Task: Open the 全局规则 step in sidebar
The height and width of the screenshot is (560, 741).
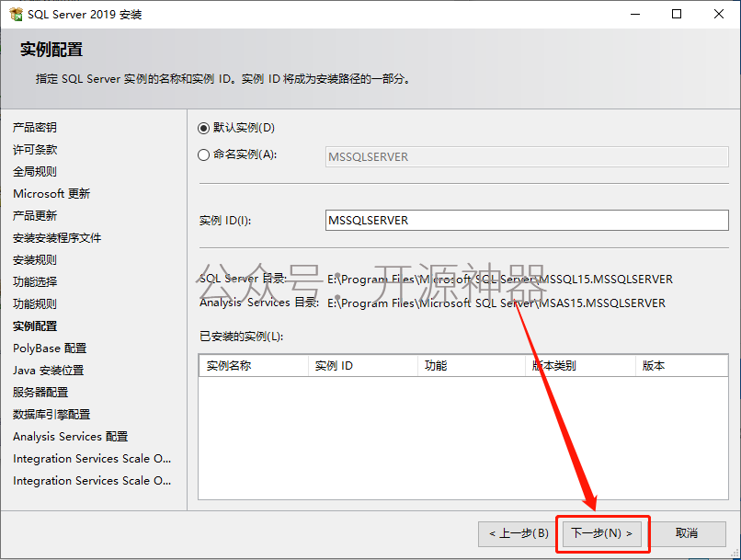Action: [35, 172]
